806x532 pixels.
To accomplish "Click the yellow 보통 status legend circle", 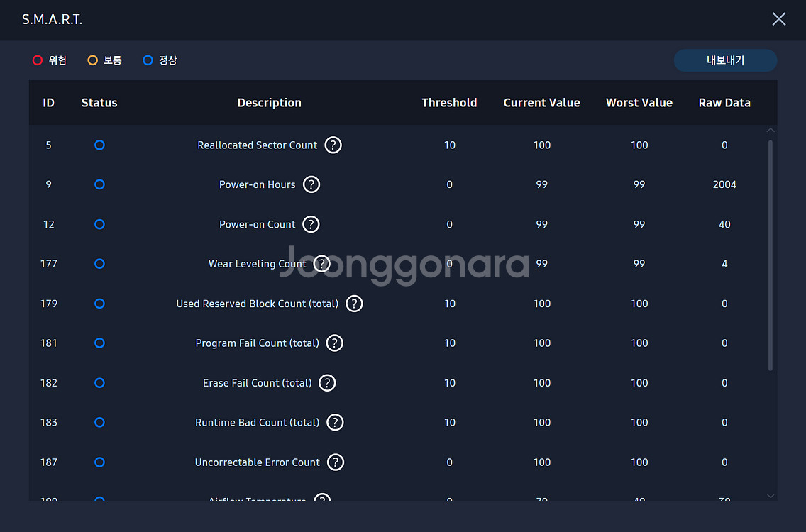I will click(93, 60).
